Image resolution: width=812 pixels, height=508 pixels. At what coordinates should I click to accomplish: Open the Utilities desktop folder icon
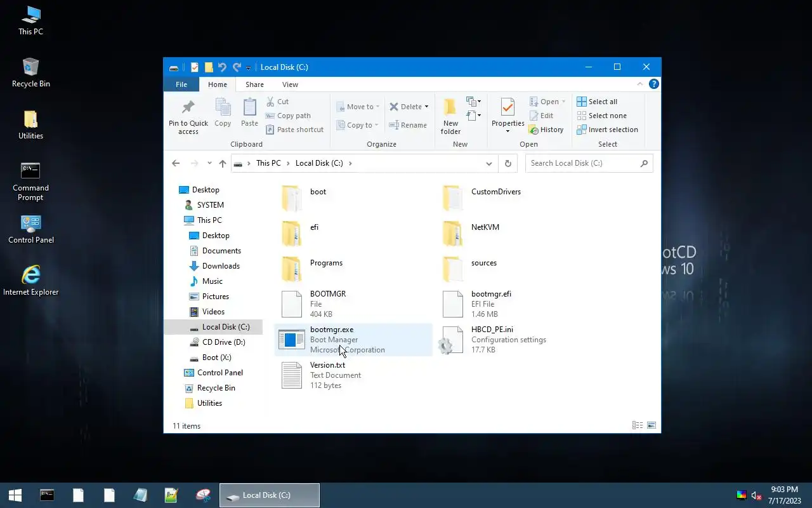click(x=30, y=124)
